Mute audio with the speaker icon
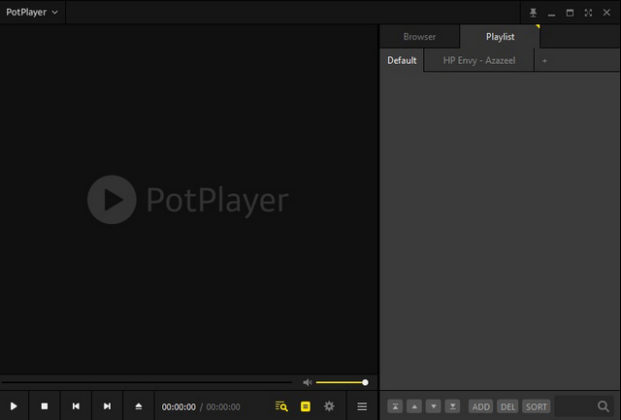The height and width of the screenshot is (420, 621). [x=307, y=382]
